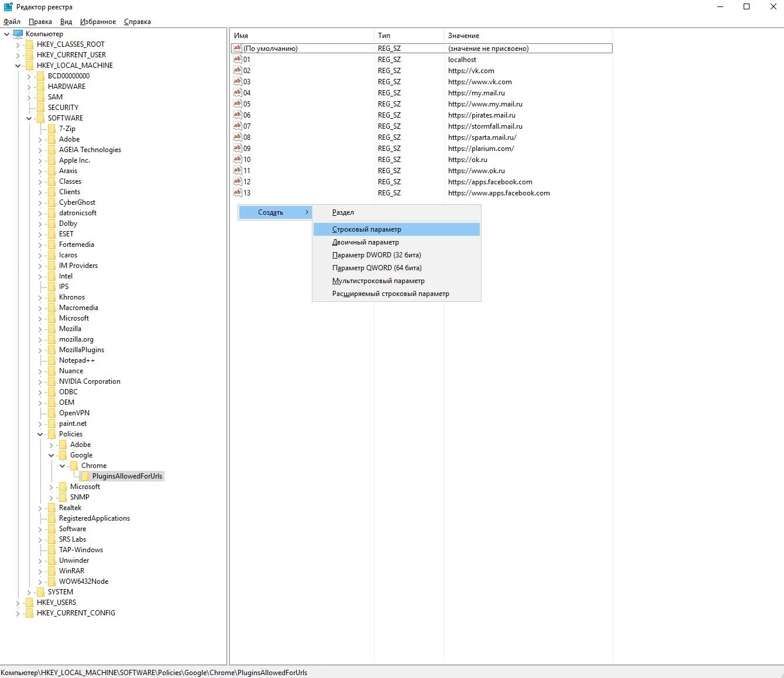Select the HKEY_CURRENT_CONFIG hive
This screenshot has width=784, height=678.
(x=76, y=613)
